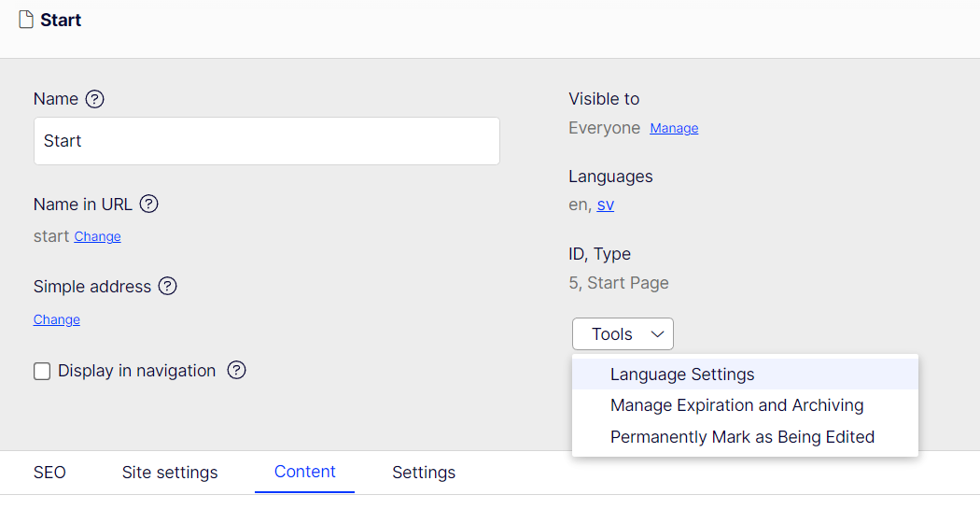Click the help icon next to Name
This screenshot has height=509, width=980.
pyautogui.click(x=94, y=99)
